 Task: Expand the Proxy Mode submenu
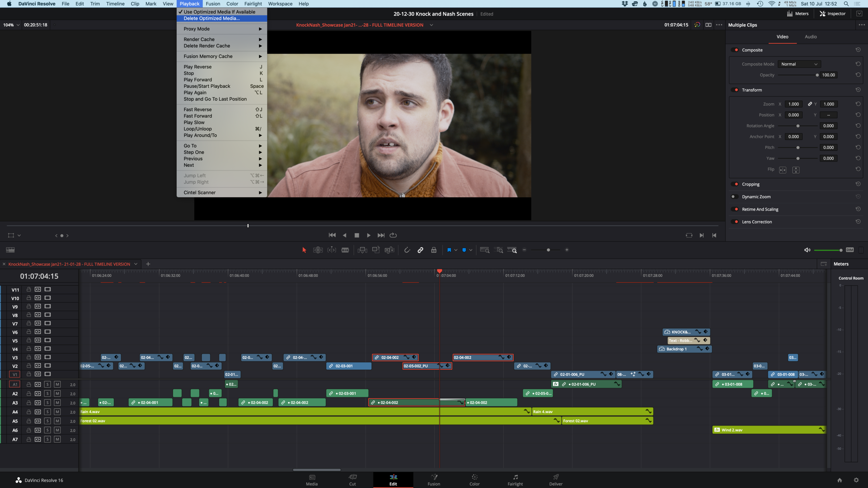pos(222,29)
